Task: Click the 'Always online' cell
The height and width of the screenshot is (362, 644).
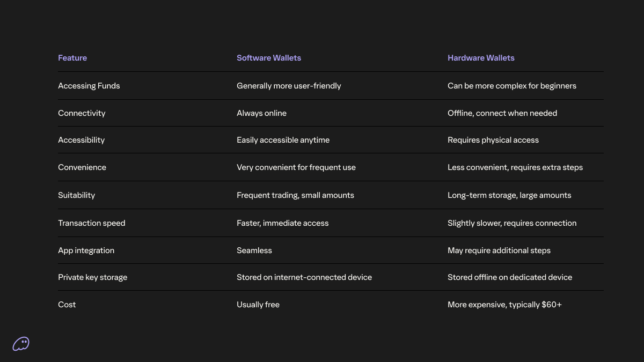Action: (261, 113)
